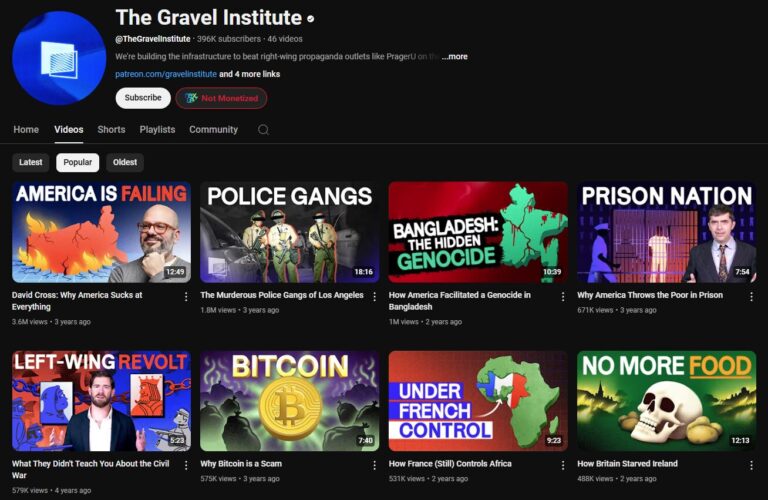Open title How Britain Starved Ireland
This screenshot has width=768, height=500.
click(627, 463)
